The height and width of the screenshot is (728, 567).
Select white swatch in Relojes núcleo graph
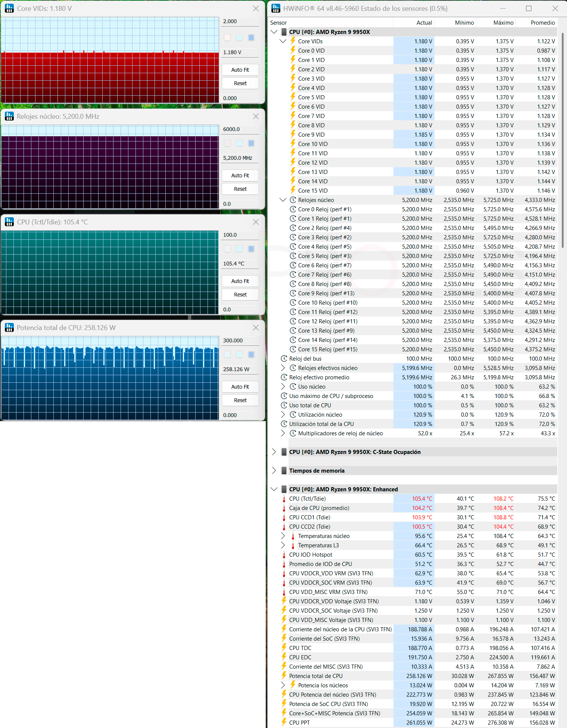coord(227,143)
